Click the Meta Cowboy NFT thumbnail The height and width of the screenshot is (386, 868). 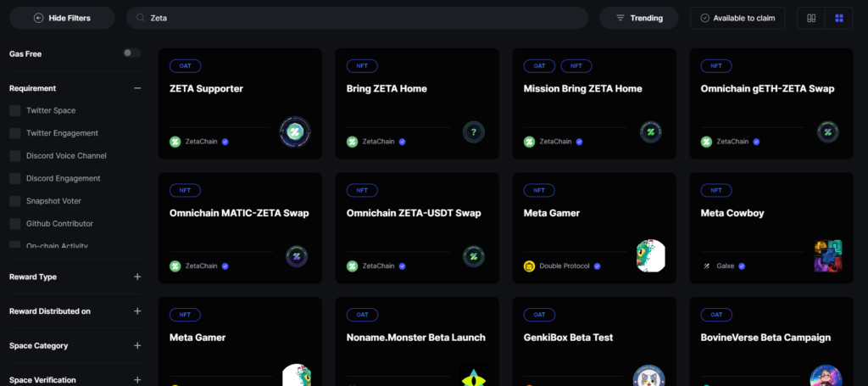coord(827,256)
